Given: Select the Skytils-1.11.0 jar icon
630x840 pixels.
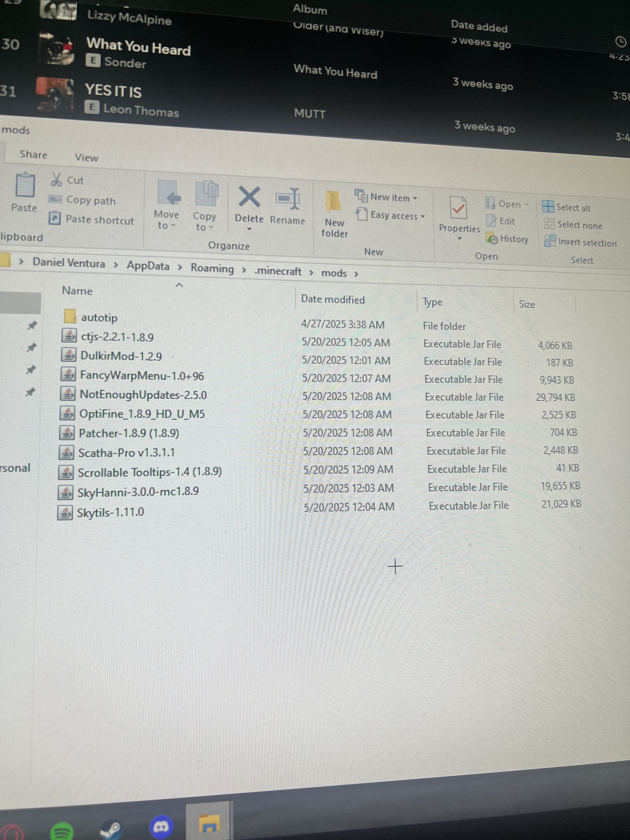Looking at the screenshot, I should 65,513.
